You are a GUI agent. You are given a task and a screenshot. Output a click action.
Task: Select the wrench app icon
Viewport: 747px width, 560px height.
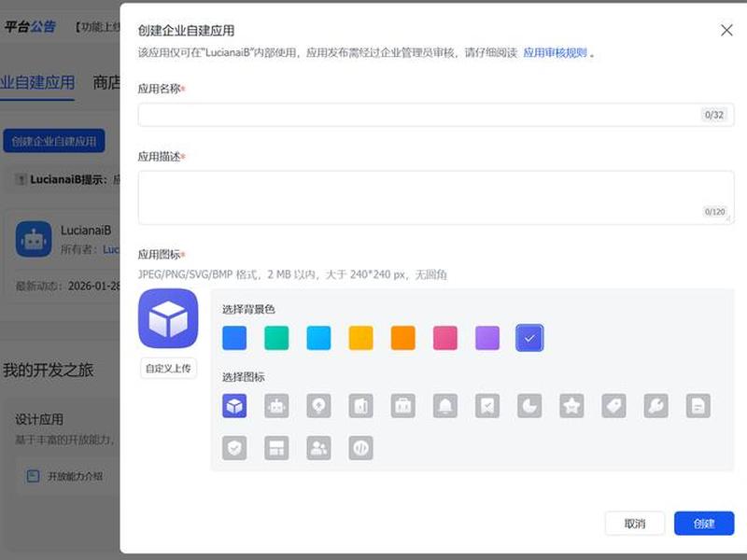coord(656,406)
